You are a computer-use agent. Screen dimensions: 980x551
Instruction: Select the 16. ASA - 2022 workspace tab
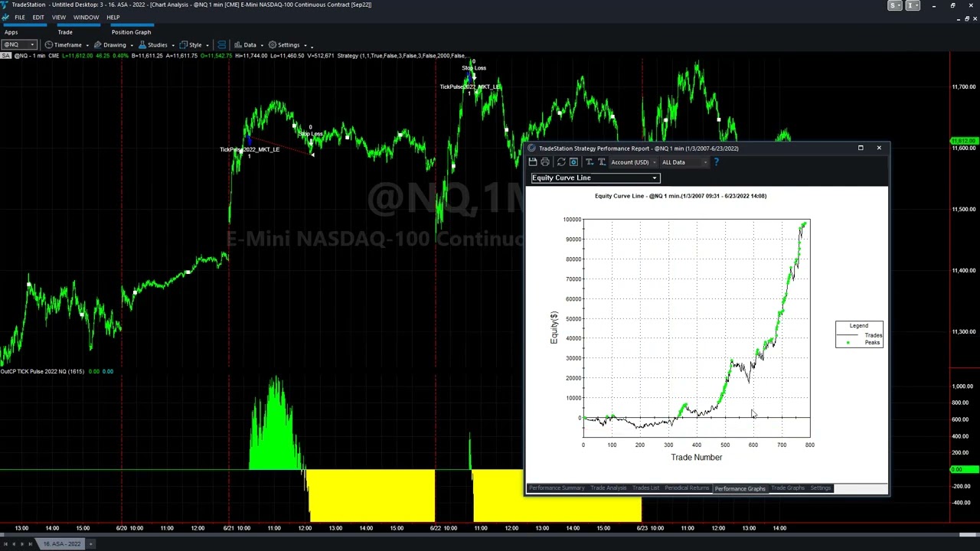(x=61, y=544)
